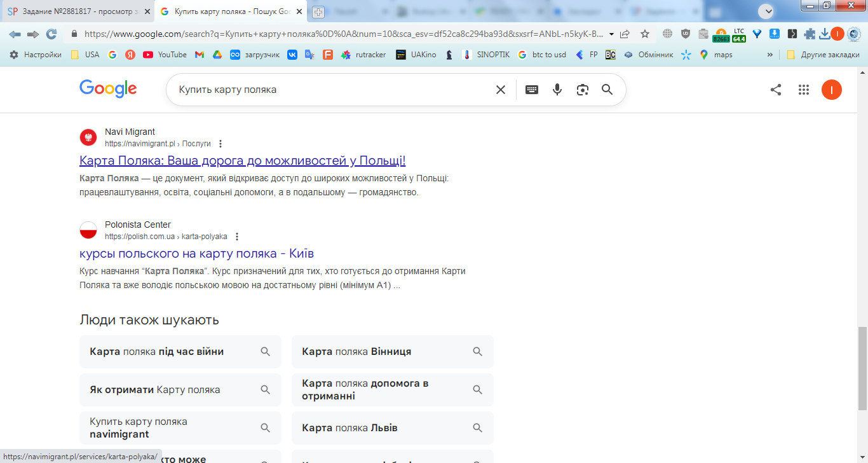Open the SINOPTIK bookmark

click(x=485, y=55)
